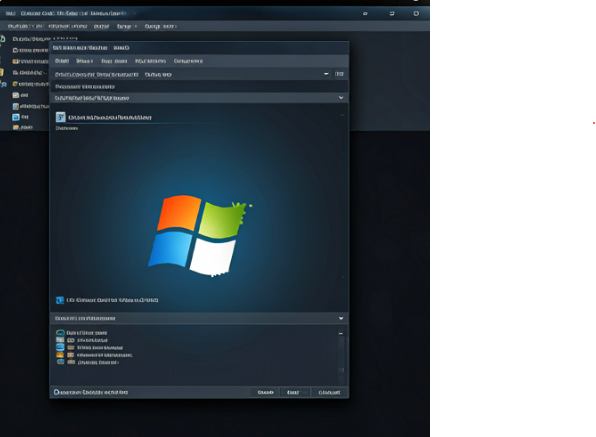This screenshot has height=437, width=596.
Task: Click the circle icon in the dialog's footer
Action: tap(57, 392)
